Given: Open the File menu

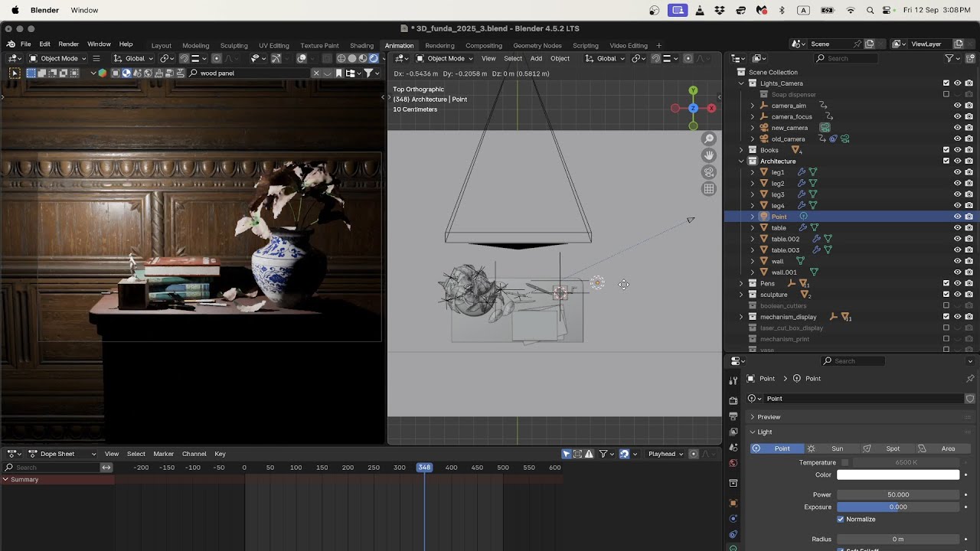Looking at the screenshot, I should pos(26,44).
